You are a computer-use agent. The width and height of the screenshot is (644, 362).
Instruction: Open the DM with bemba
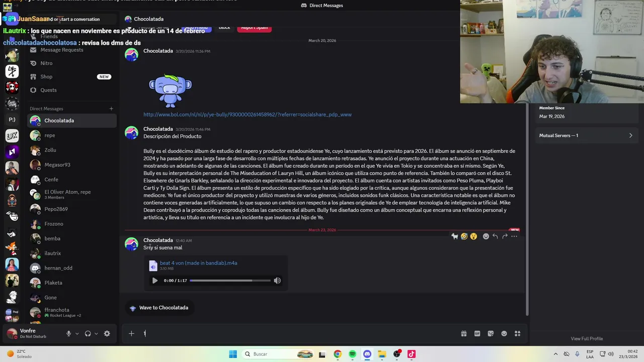coord(71,238)
